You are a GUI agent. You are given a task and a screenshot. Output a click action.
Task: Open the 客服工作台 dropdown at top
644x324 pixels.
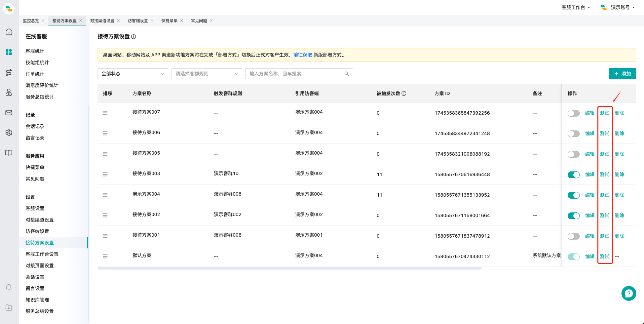[x=576, y=7]
